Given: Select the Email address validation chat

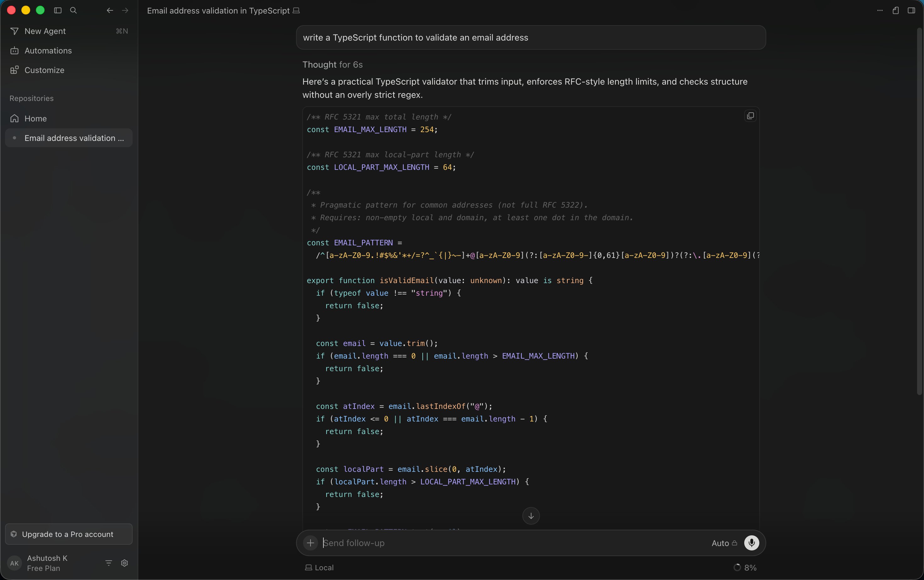Looking at the screenshot, I should click(69, 138).
